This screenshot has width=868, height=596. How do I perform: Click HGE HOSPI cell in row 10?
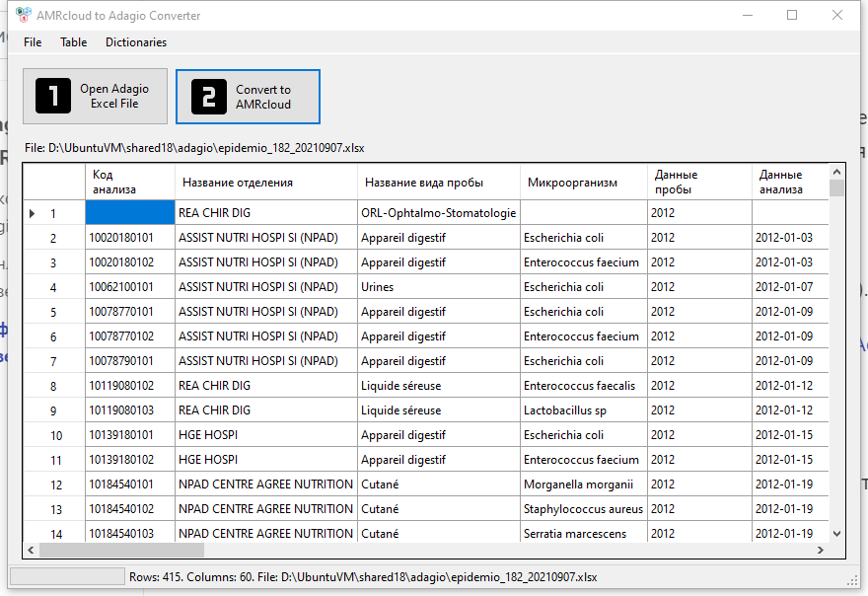pos(266,435)
